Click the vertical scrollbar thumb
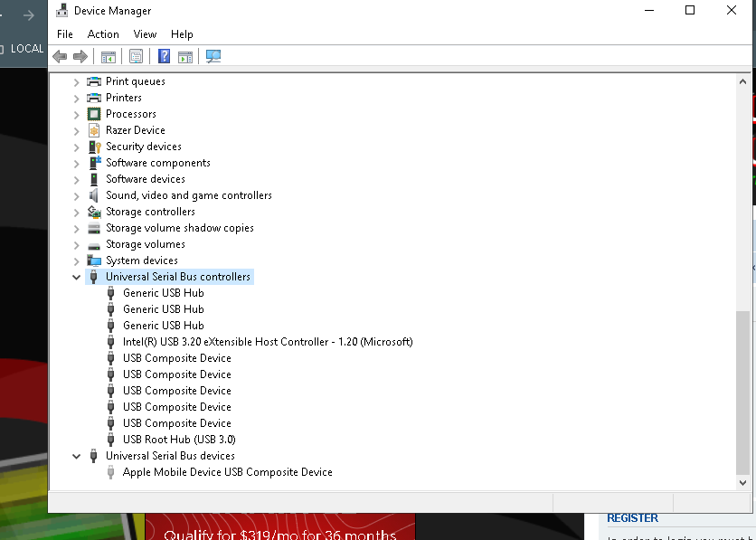This screenshot has width=756, height=540. [x=742, y=393]
